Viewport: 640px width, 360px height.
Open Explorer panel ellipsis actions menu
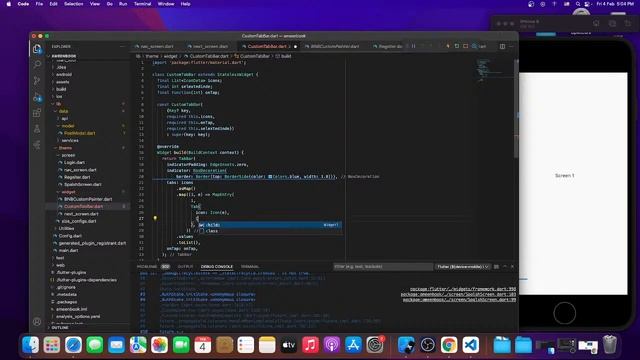(122, 47)
